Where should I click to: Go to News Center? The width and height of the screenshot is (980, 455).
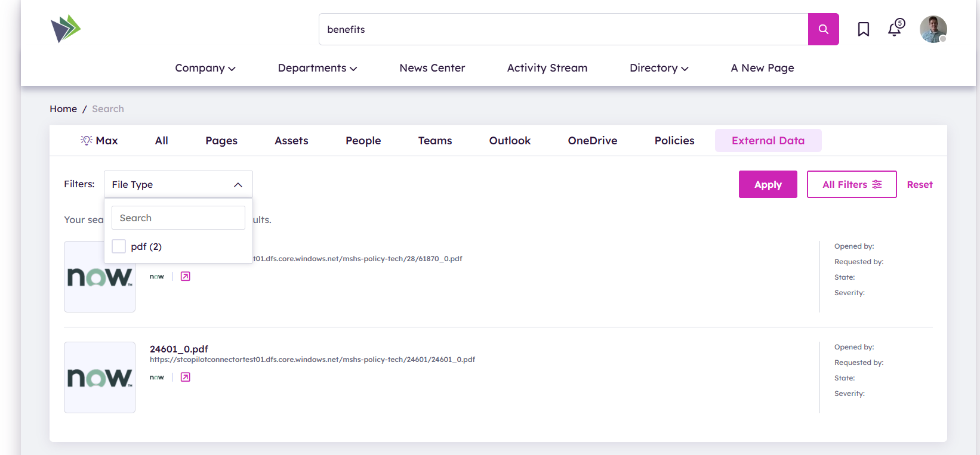(x=432, y=68)
